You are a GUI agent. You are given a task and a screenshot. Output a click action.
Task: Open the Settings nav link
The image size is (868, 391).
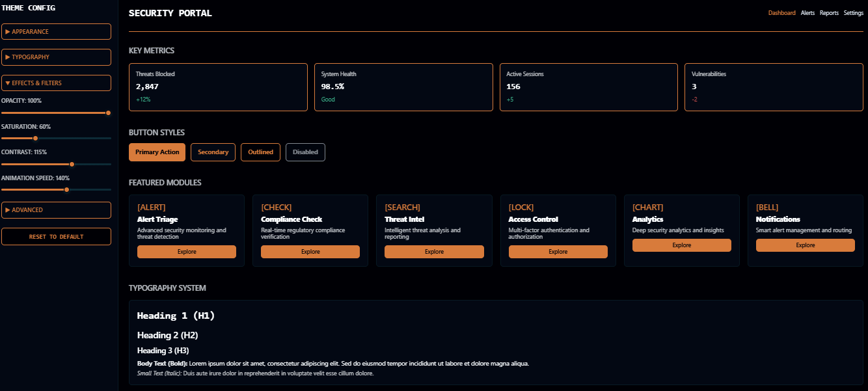[x=853, y=13]
